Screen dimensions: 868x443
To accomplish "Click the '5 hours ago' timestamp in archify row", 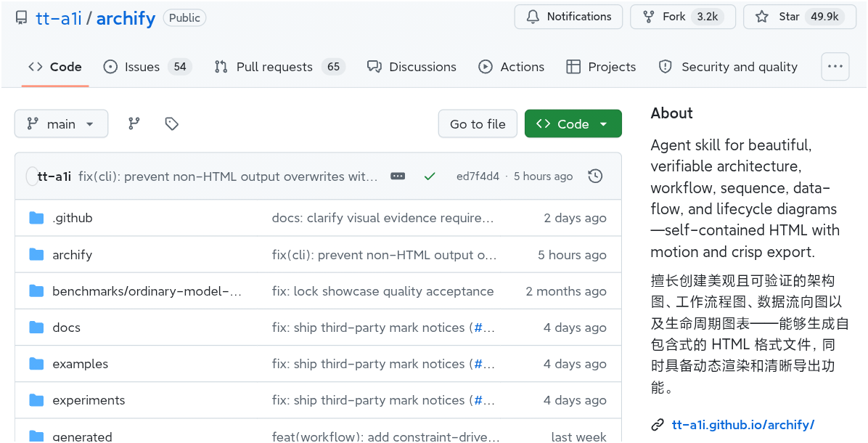I will point(572,255).
